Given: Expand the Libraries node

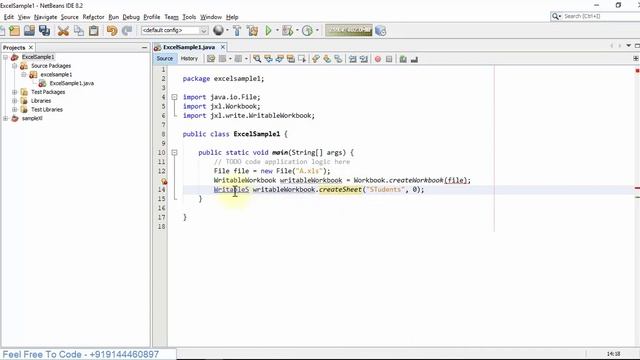Looking at the screenshot, I should [15, 101].
